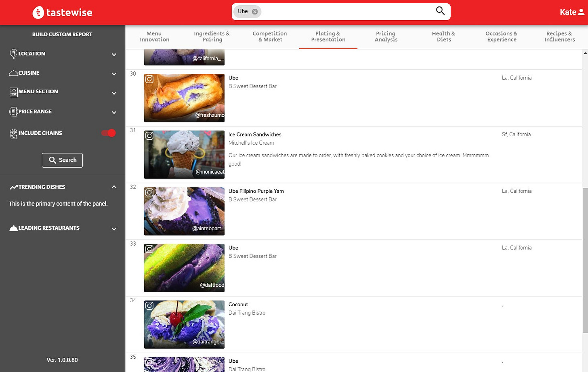Open the @monicaeat ice cream cone thumbnail
Screen dimensions: 588x372
pyautogui.click(x=184, y=154)
